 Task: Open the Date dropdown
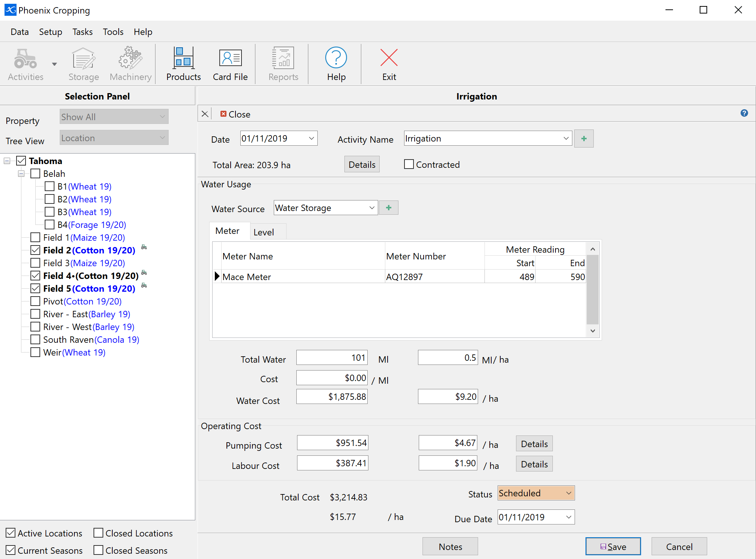pyautogui.click(x=311, y=138)
